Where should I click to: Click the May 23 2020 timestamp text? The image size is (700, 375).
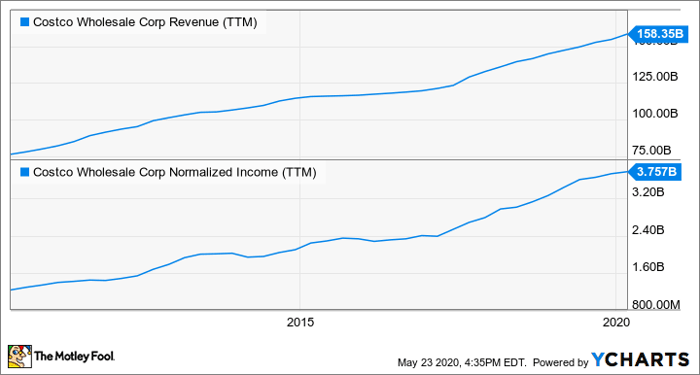click(x=462, y=362)
